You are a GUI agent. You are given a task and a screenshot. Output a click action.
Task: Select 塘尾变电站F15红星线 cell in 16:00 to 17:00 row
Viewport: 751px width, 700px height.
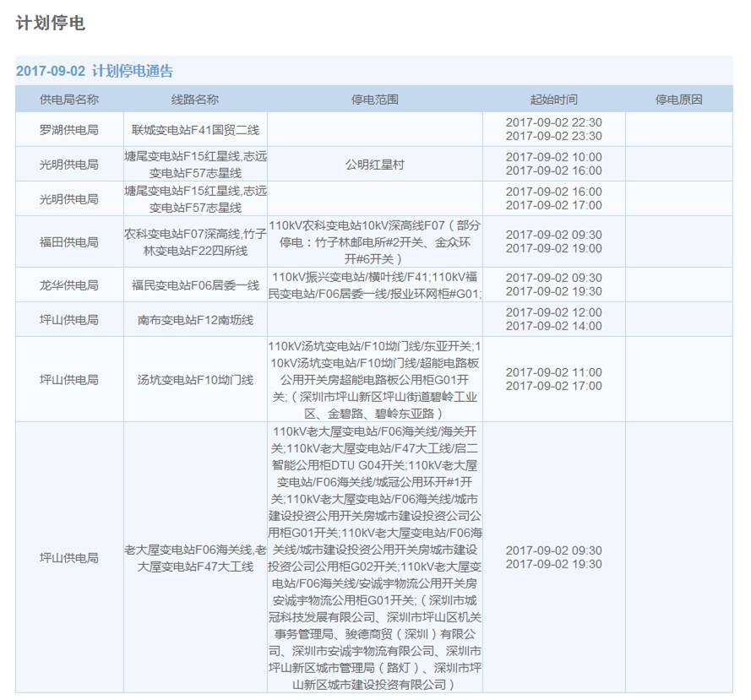pyautogui.click(x=195, y=198)
